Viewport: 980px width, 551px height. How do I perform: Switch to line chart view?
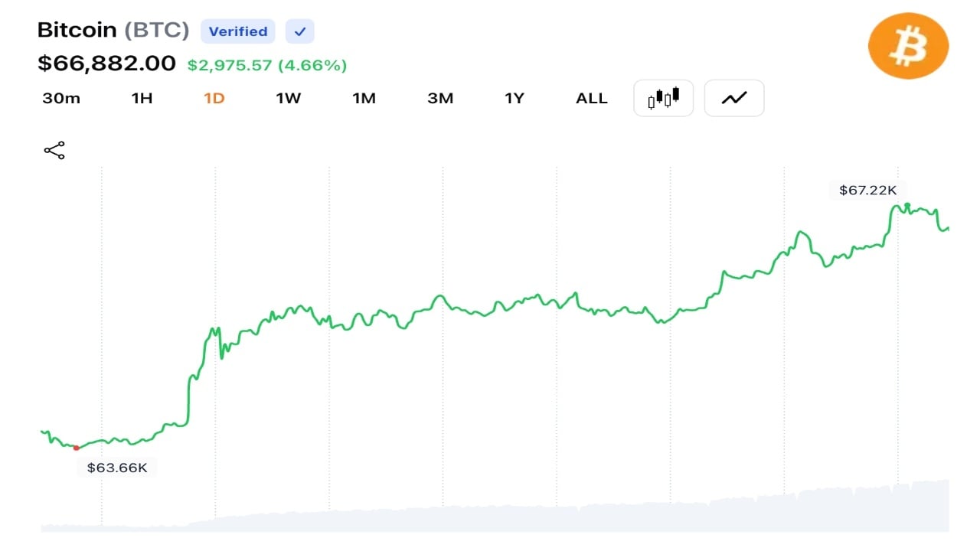[x=734, y=98]
